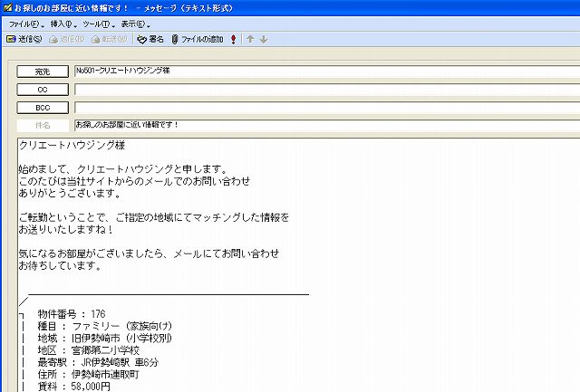The width and height of the screenshot is (580, 392).
Task: Click the message window title bar icon
Action: 7,7
